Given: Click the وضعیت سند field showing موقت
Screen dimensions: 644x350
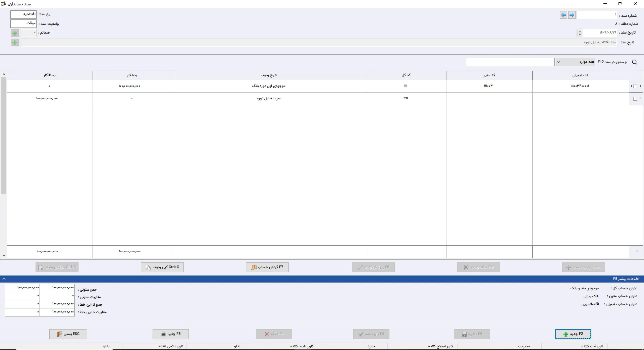Looking at the screenshot, I should click(23, 23).
